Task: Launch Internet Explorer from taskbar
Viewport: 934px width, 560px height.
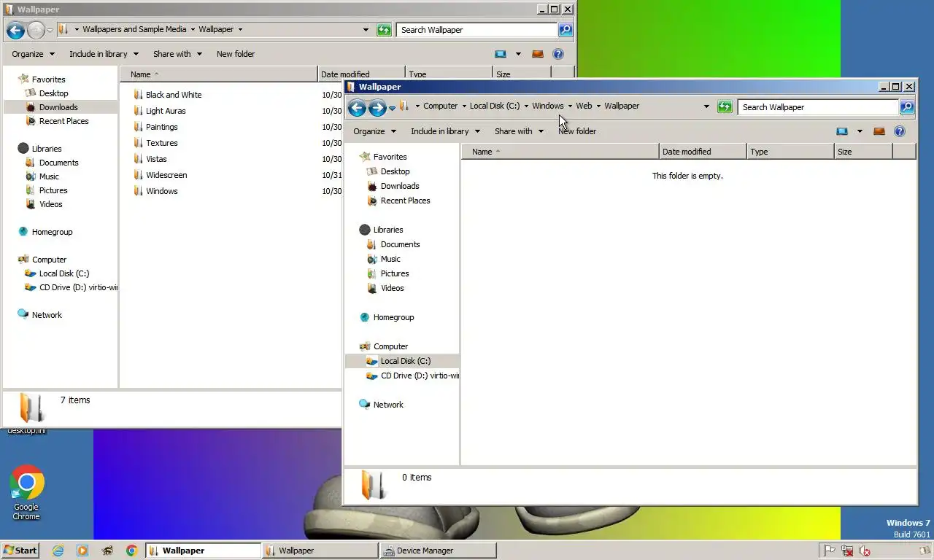Action: tap(58, 551)
